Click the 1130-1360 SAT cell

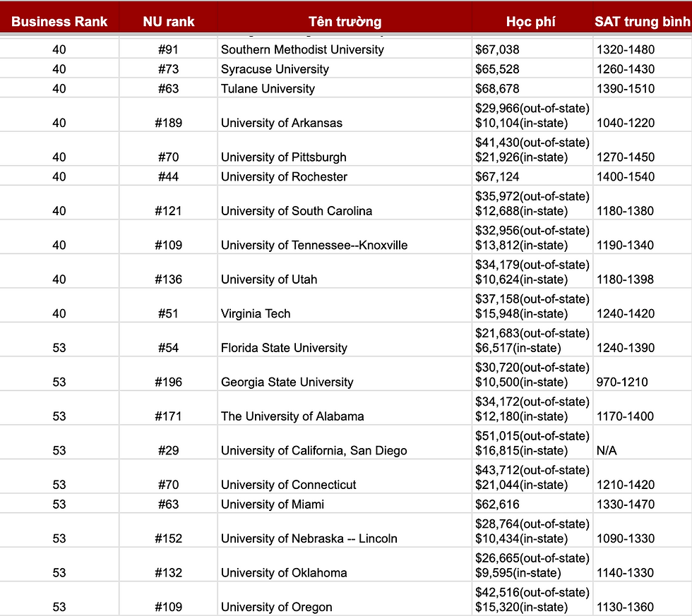(x=643, y=599)
